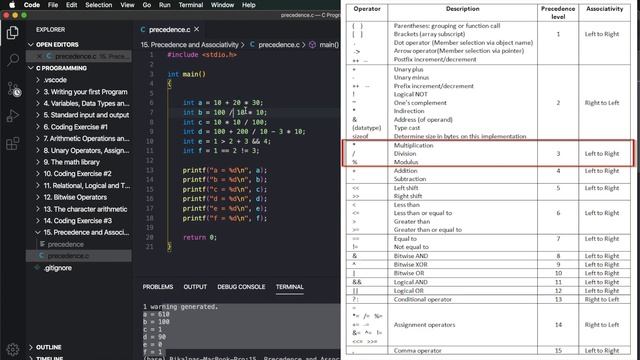Screen dimensions: 640x360
Task: Click main() in the breadcrumb
Action: [x=329, y=44]
